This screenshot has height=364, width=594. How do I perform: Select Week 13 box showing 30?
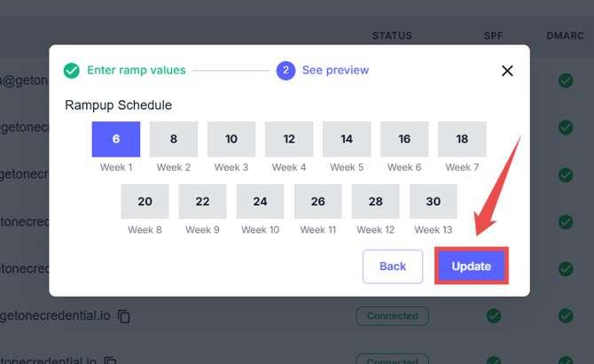pos(434,201)
